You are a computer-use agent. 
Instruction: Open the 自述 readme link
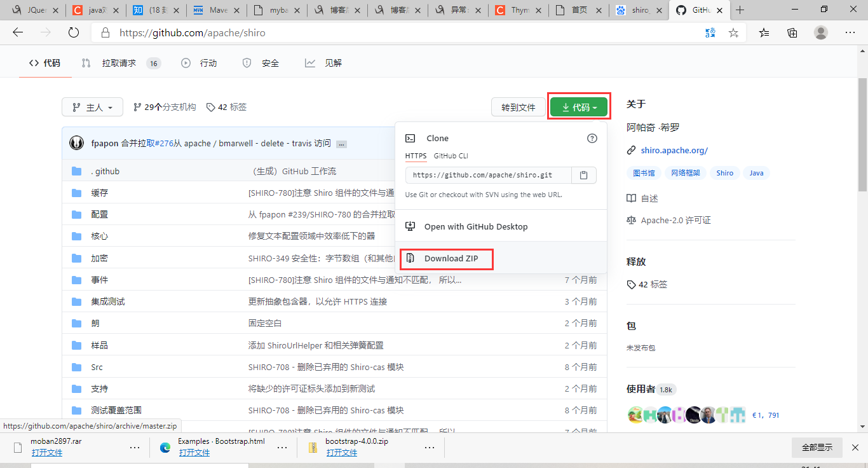point(649,198)
